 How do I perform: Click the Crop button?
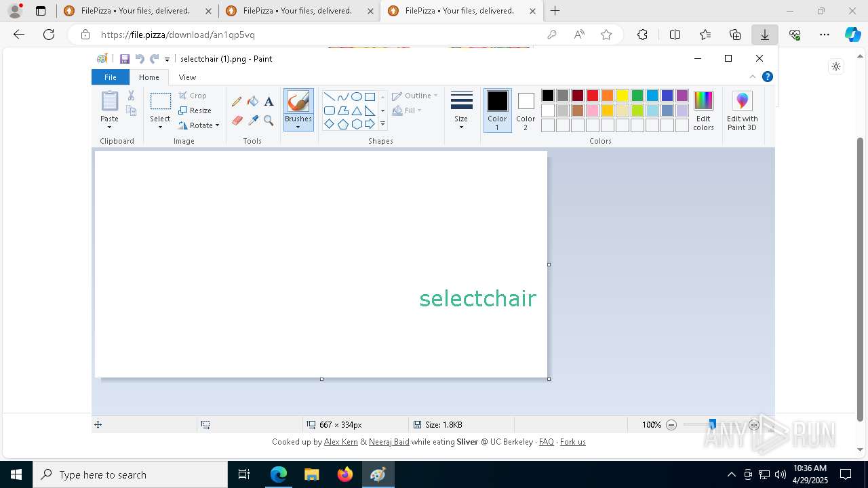193,96
